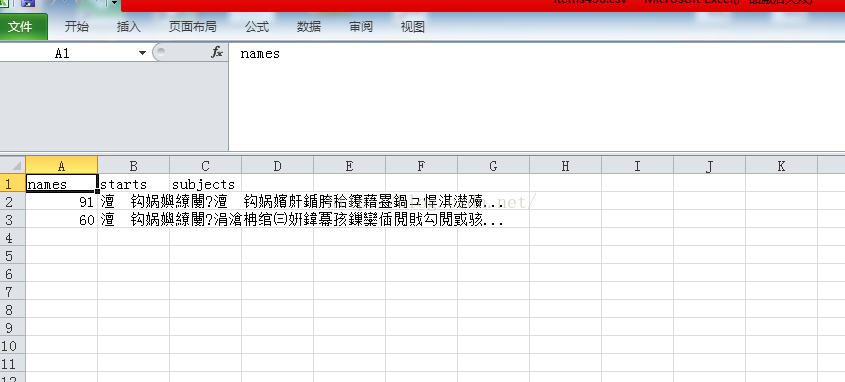Select column F header
Viewport: 845px width, 382px height.
tap(421, 165)
